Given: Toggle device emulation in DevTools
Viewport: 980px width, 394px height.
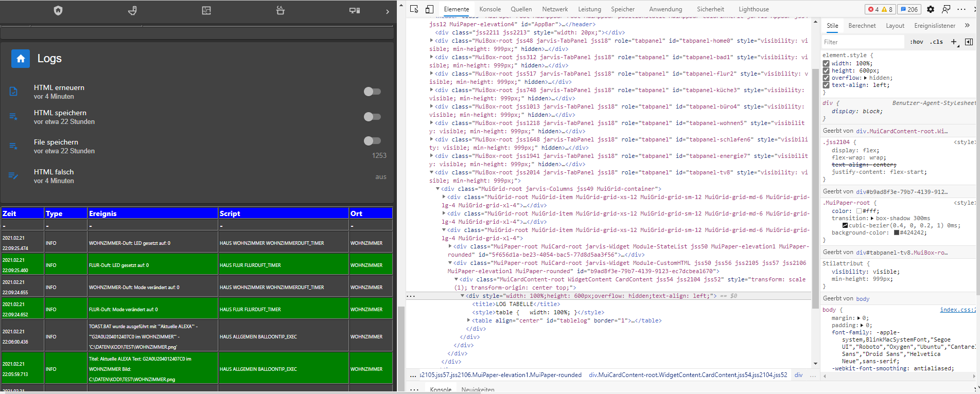Looking at the screenshot, I should 429,9.
